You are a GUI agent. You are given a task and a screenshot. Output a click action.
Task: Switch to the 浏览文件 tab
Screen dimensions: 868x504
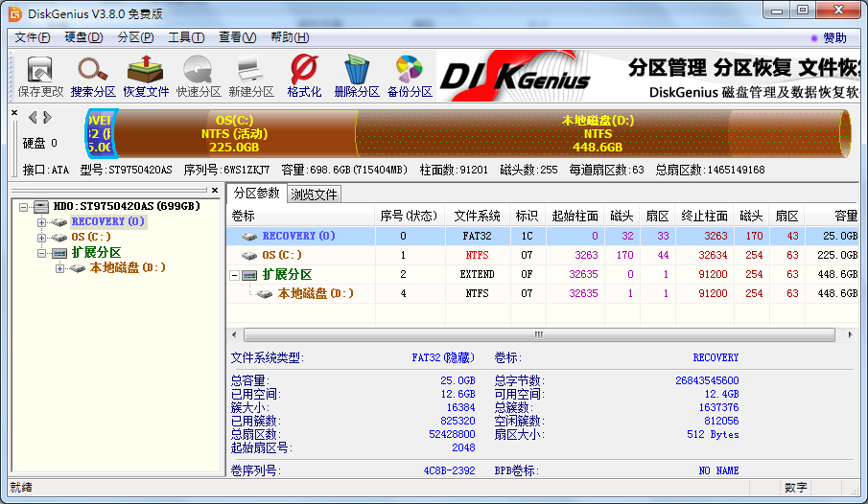pos(314,195)
